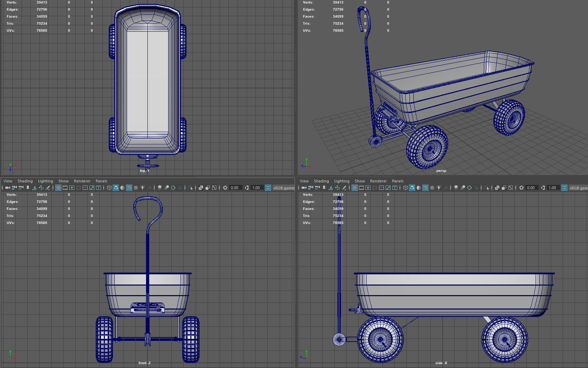Toggle Grid display in side panel toolbar
588x368 pixels.
pos(355,188)
